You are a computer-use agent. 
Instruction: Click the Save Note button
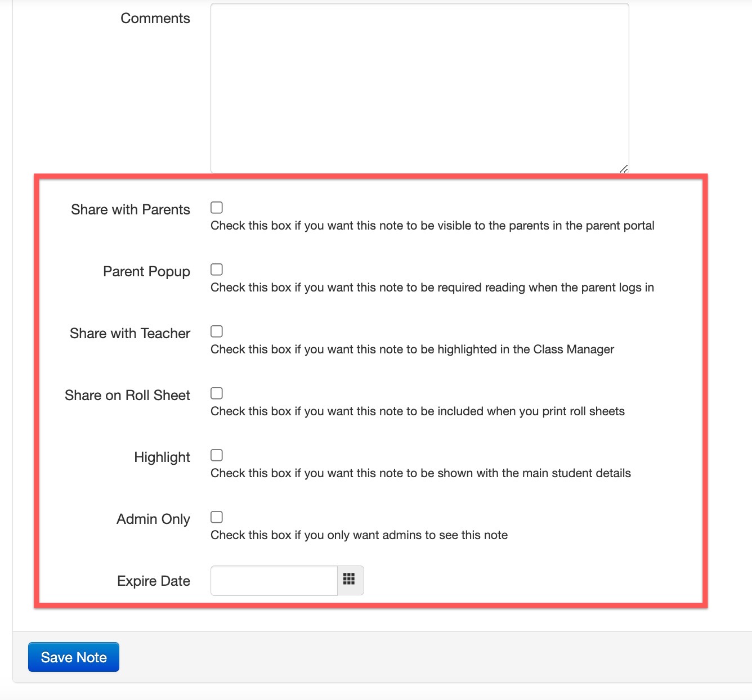(74, 657)
